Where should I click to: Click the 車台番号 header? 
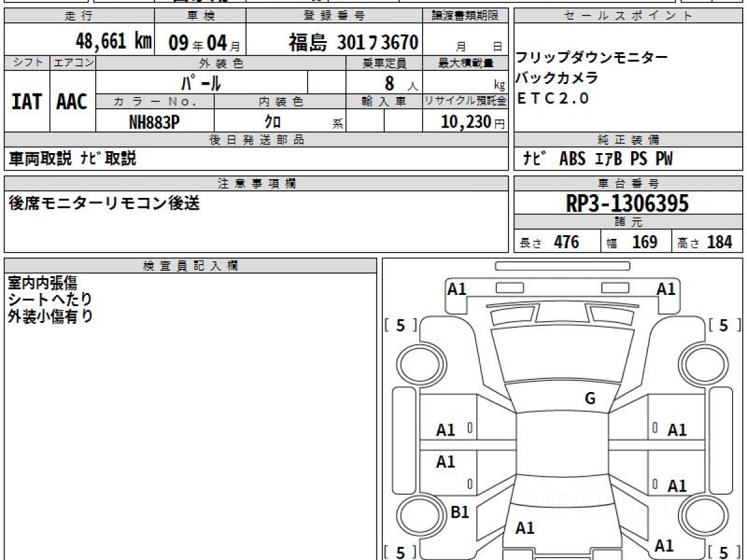pos(629,184)
